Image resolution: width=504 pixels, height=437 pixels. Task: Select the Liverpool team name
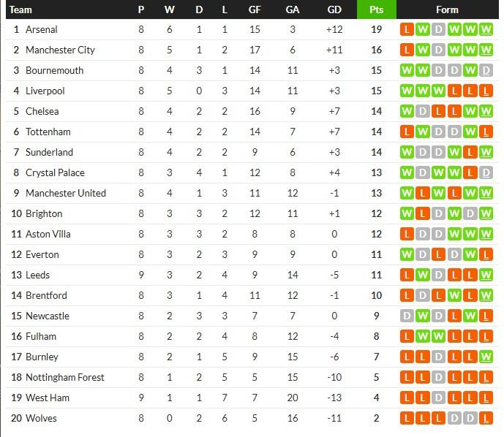(45, 91)
